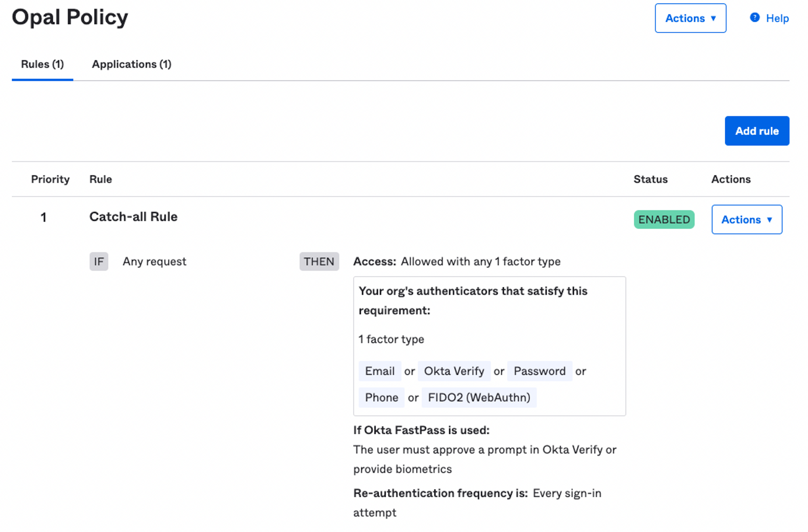Viewport: 808px width, 532px height.
Task: Click the Help link
Action: click(777, 18)
